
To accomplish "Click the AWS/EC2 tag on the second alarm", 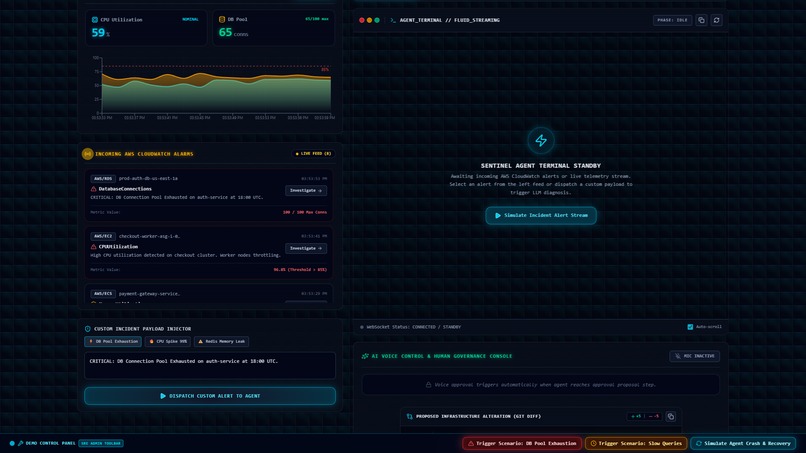I will coord(103,236).
